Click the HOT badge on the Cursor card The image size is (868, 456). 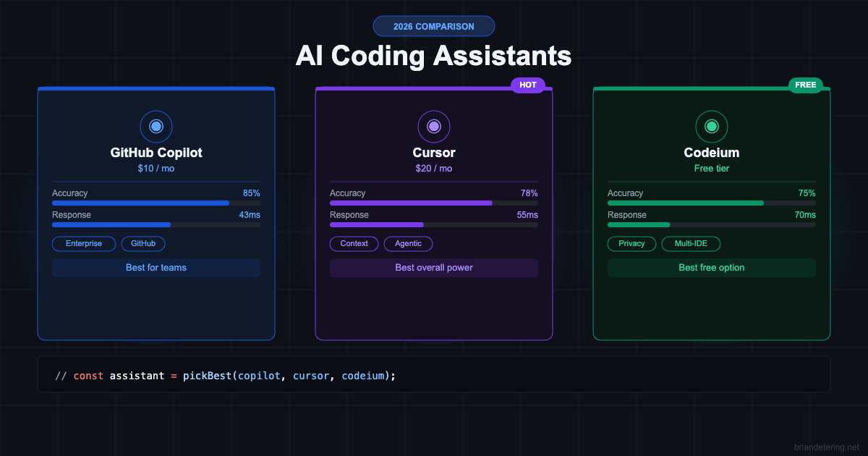(528, 85)
